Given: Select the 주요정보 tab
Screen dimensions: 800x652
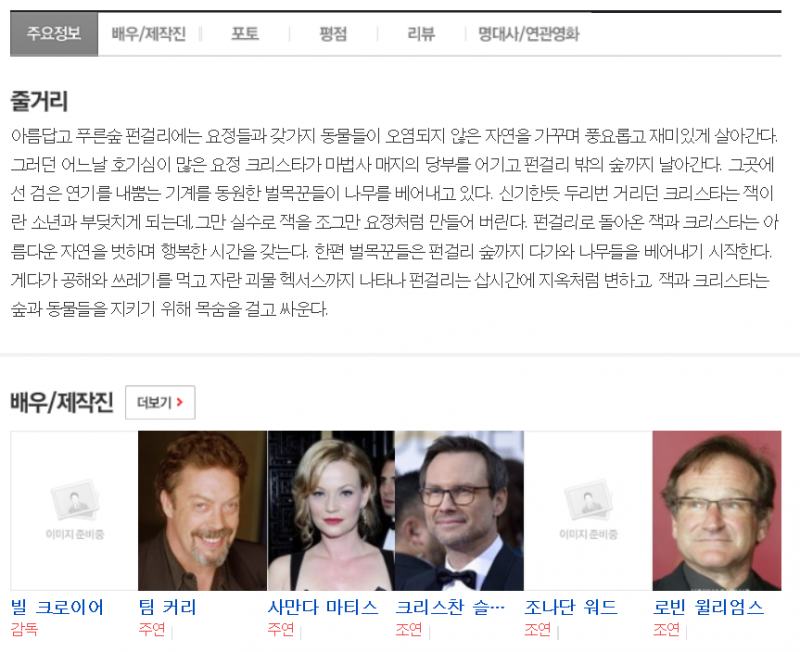Looking at the screenshot, I should (54, 34).
